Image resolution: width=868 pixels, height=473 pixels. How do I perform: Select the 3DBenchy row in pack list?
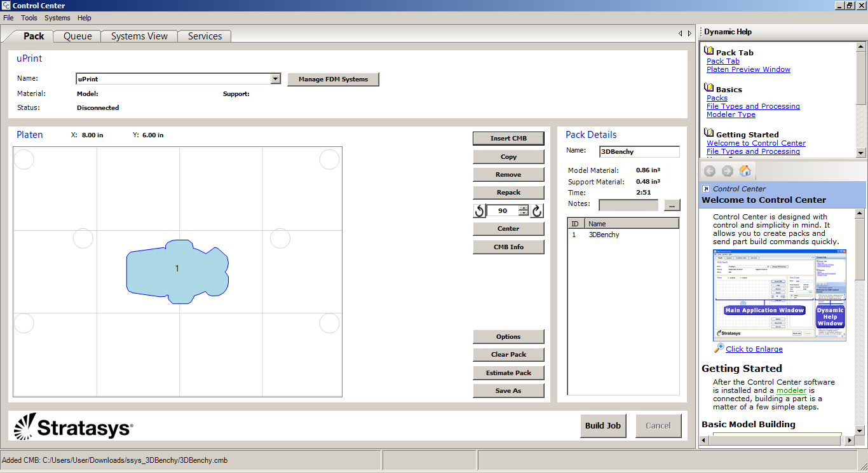623,235
